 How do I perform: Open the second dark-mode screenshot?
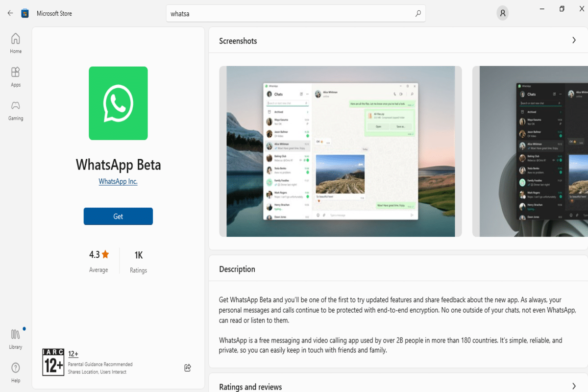[530, 151]
